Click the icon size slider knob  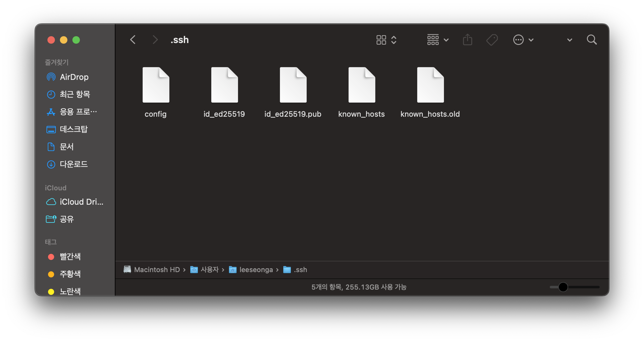click(563, 287)
